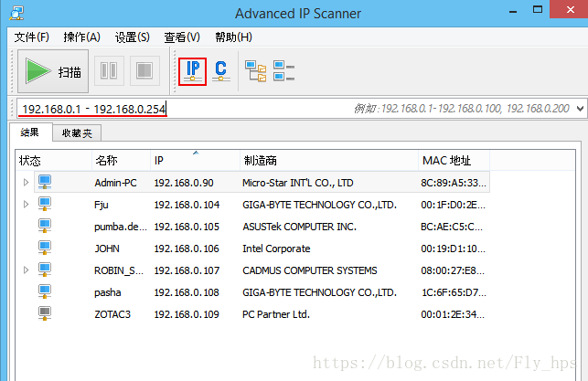
Task: Open the 帮助(H) menu
Action: [233, 37]
